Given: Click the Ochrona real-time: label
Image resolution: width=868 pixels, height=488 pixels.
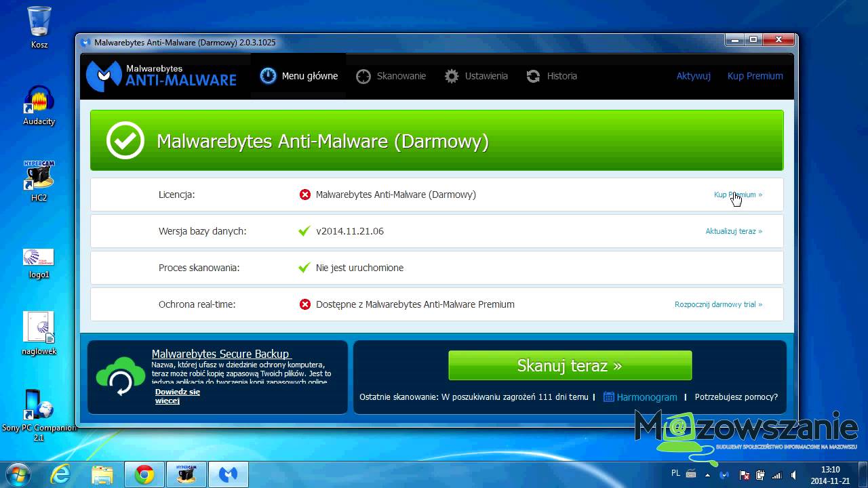Looking at the screenshot, I should pyautogui.click(x=197, y=304).
